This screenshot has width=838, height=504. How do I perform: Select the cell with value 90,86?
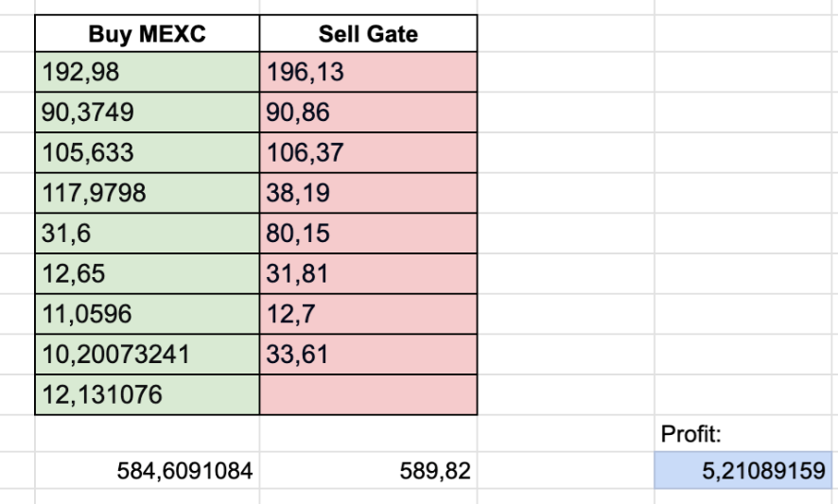(368, 113)
